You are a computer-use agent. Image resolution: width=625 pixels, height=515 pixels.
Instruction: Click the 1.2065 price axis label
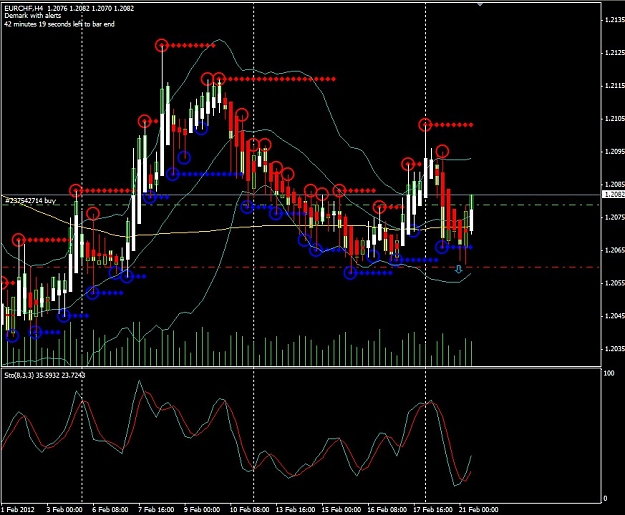coord(614,250)
